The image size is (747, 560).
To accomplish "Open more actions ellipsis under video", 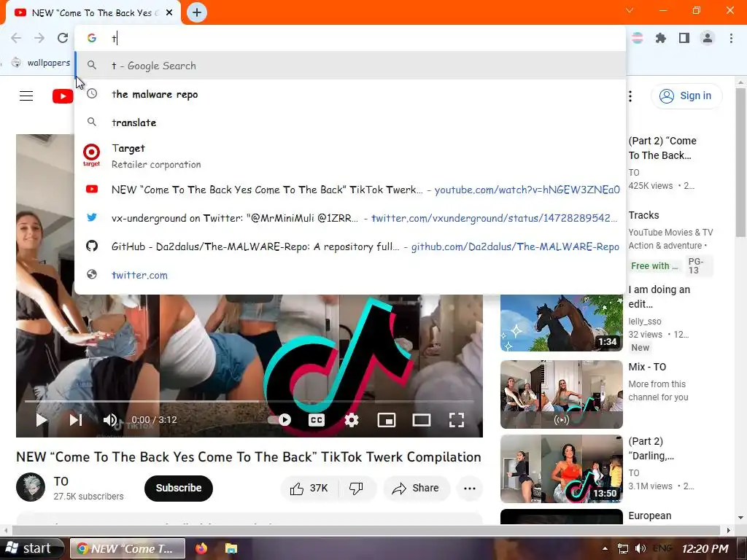I will click(470, 488).
